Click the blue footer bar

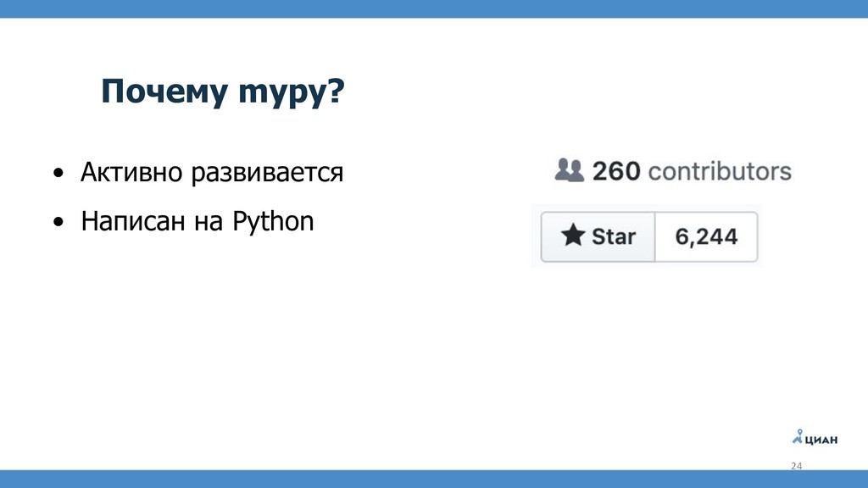tap(434, 480)
